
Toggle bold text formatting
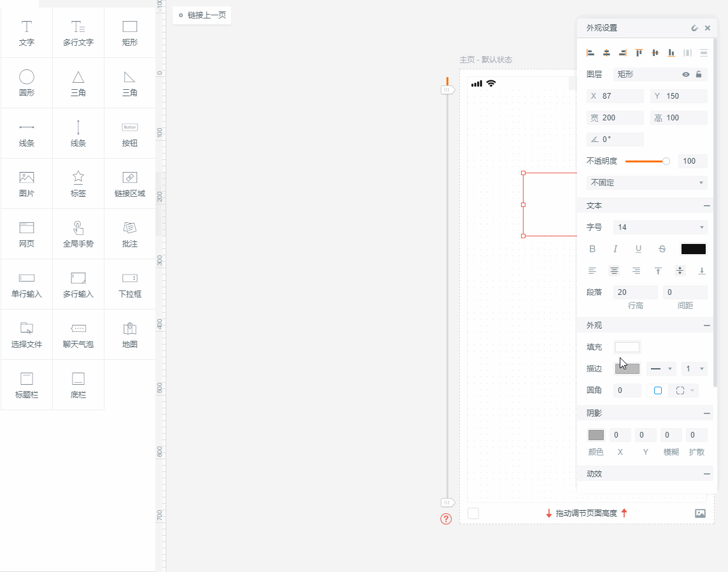click(592, 249)
